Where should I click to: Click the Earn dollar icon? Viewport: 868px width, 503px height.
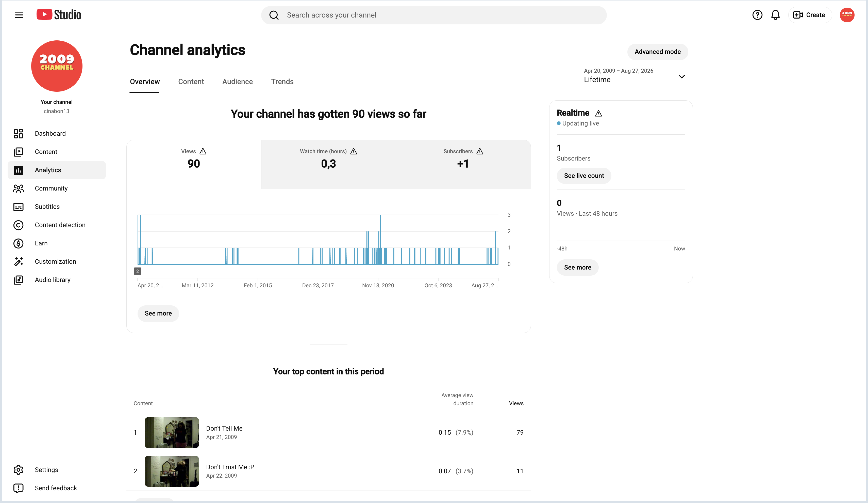tap(18, 243)
